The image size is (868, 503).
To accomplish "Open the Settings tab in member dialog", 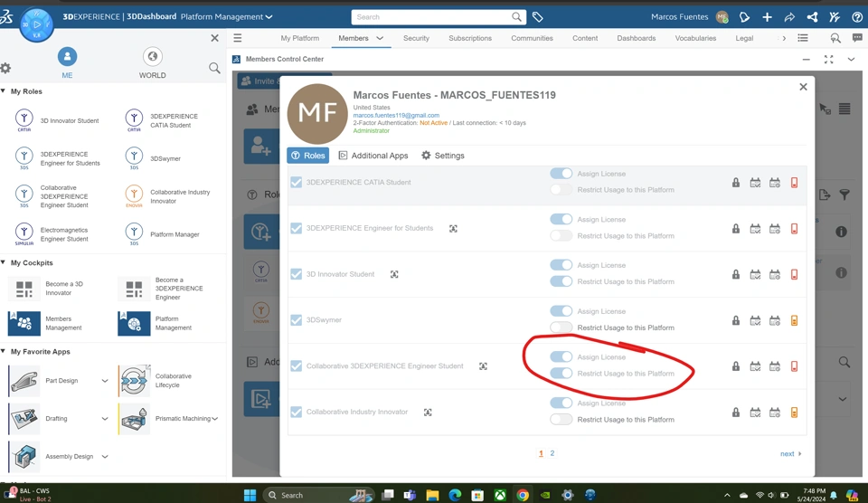I will pos(443,156).
